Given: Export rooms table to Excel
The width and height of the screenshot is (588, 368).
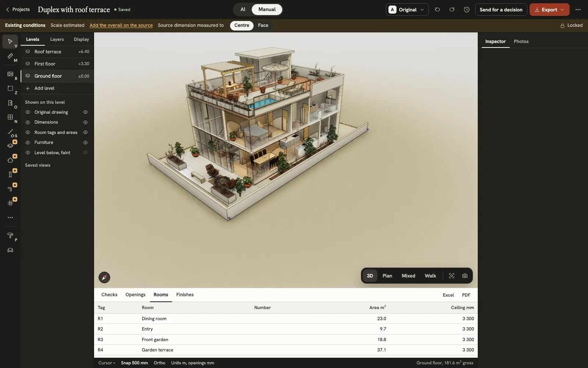Looking at the screenshot, I should coord(448,295).
